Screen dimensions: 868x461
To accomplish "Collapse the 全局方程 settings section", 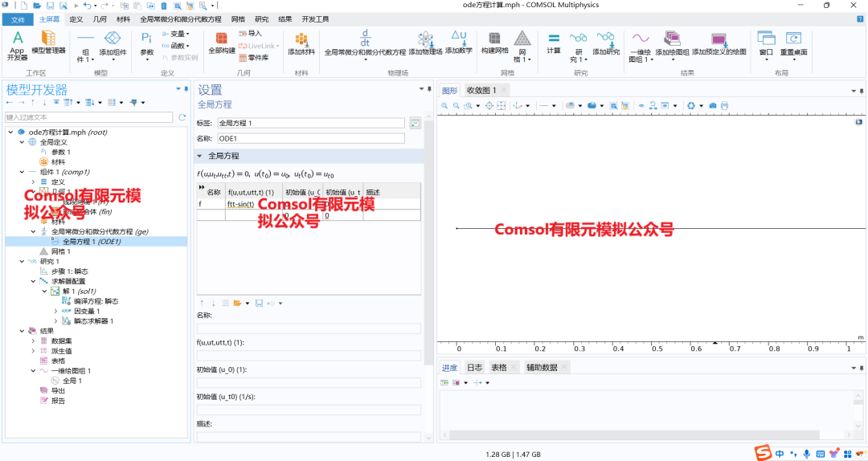I will point(200,156).
